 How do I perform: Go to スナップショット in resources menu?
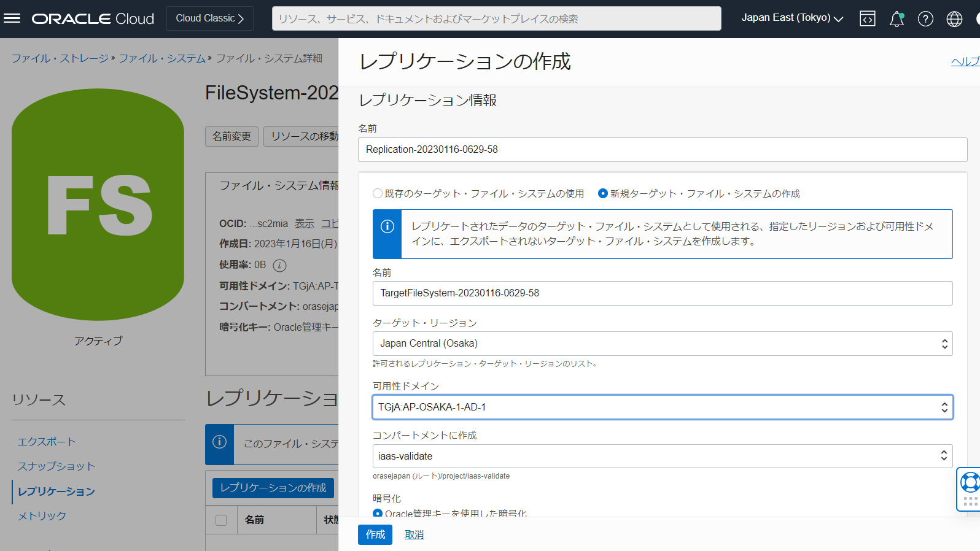click(x=56, y=466)
